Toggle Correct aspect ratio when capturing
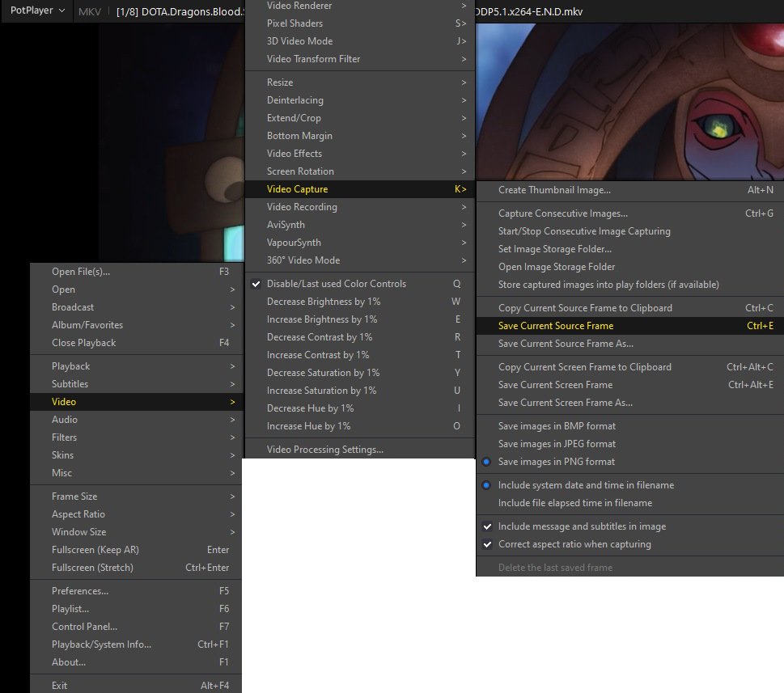The height and width of the screenshot is (693, 784). pos(630,544)
